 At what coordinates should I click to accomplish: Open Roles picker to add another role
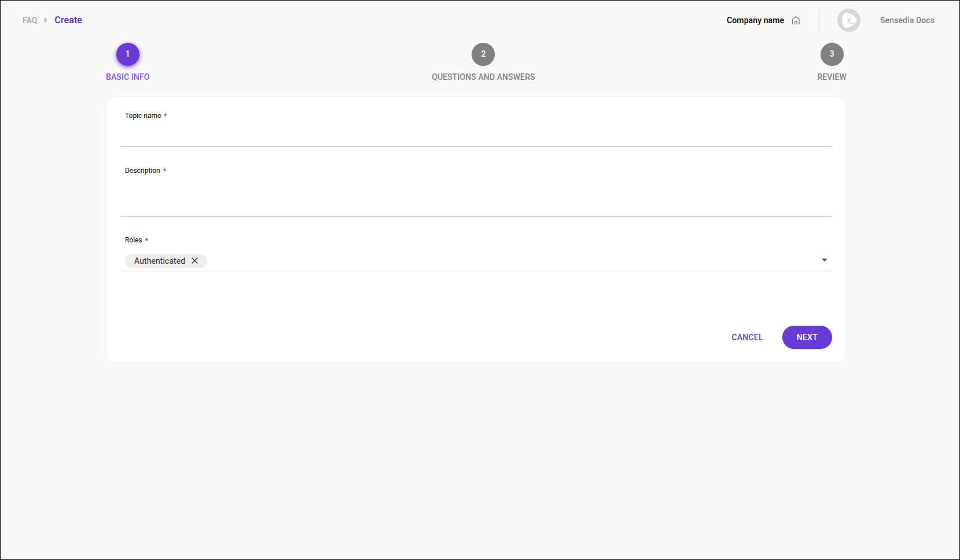point(824,260)
